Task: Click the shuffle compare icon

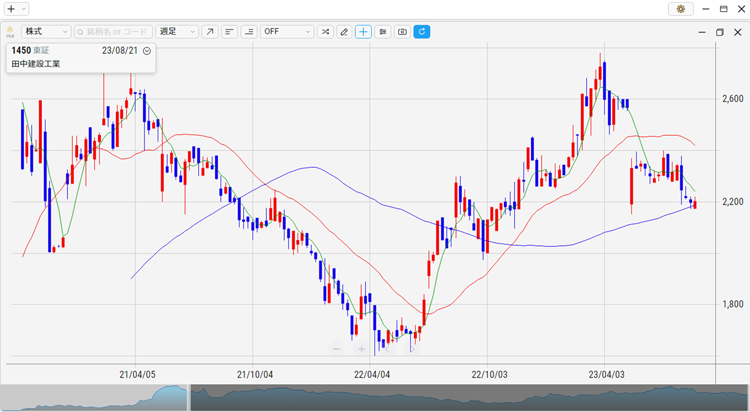Action: (325, 32)
